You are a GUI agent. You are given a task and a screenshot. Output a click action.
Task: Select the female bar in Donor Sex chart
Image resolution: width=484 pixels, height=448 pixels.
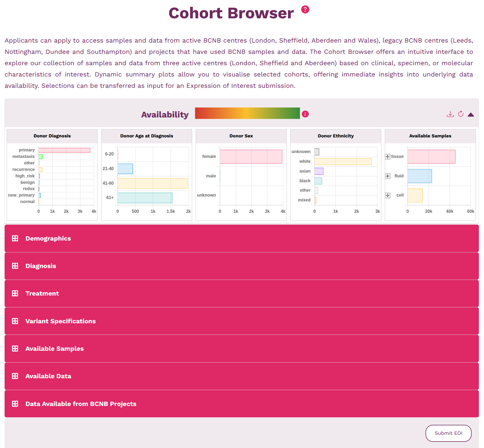tap(251, 156)
